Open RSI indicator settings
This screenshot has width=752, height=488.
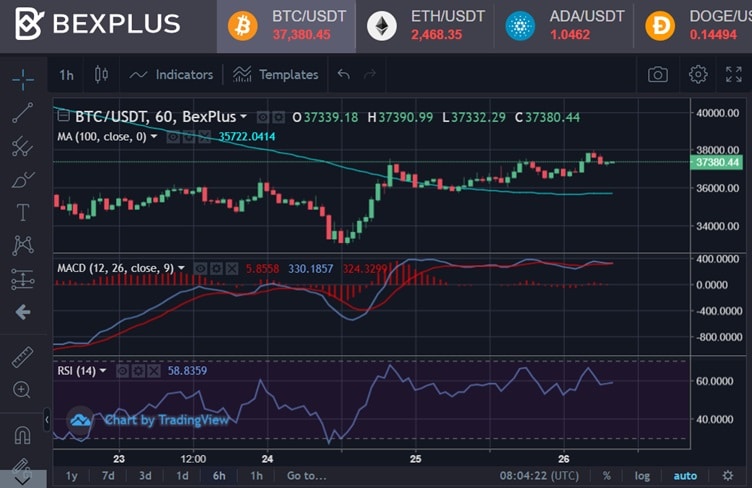coord(138,371)
